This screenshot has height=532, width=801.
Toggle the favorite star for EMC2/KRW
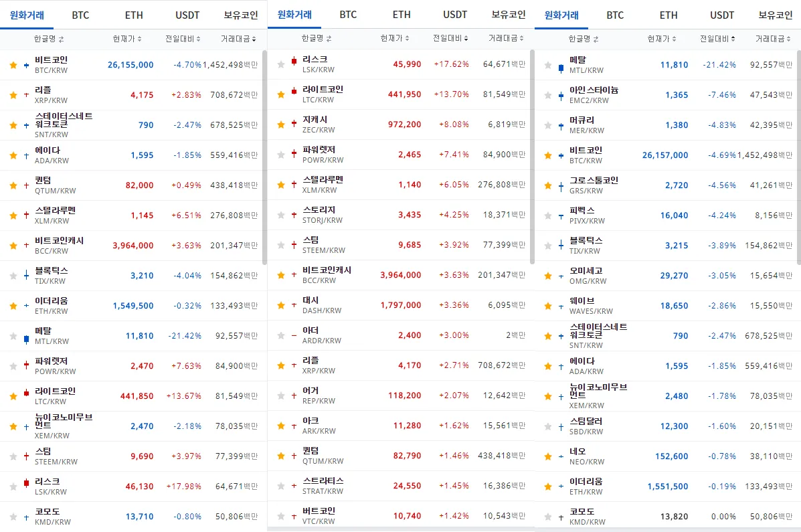[x=548, y=95]
